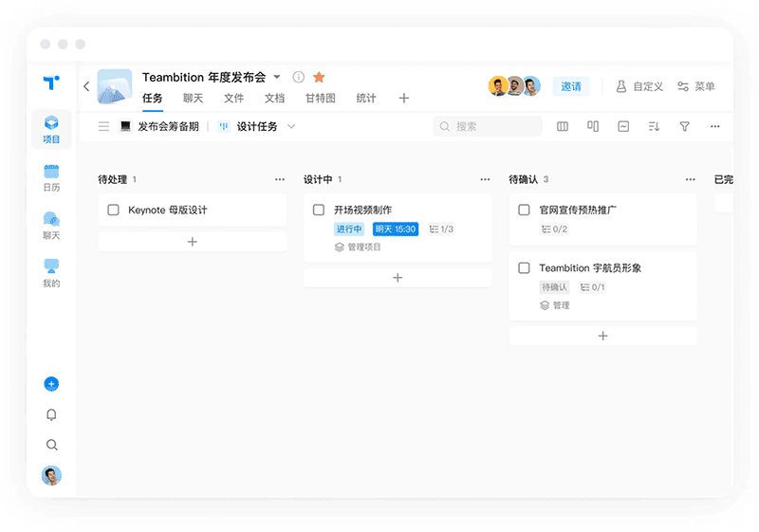Viewport: 759px width, 532px height.
Task: Open the Teambition 宇航员形象 task title
Action: [x=590, y=268]
